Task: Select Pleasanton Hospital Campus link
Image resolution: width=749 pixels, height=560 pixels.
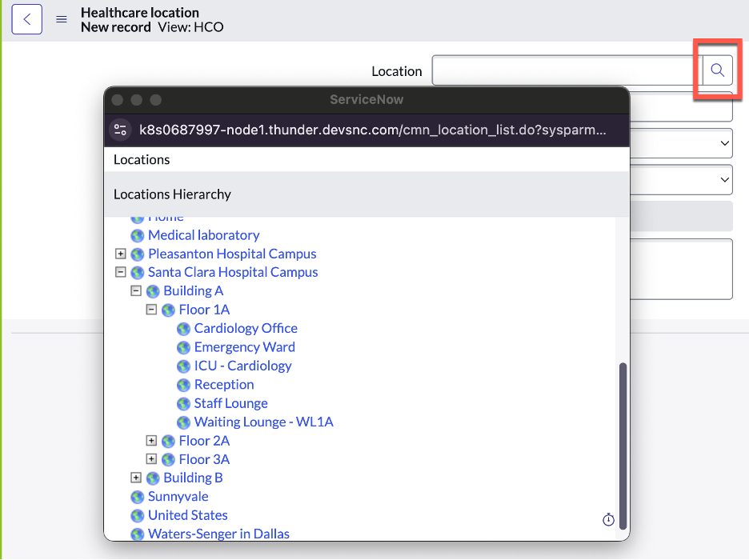Action: pyautogui.click(x=232, y=254)
